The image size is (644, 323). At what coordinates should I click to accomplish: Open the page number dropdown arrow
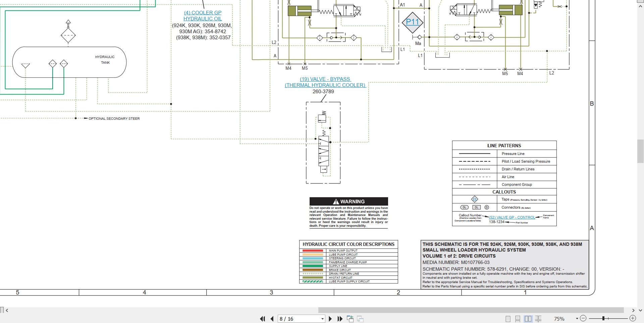click(323, 319)
